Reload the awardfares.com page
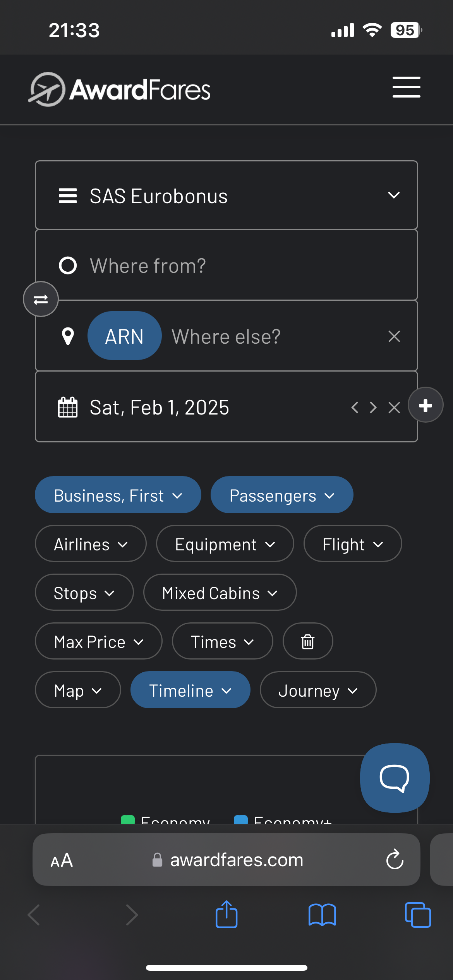This screenshot has width=453, height=980. pos(395,860)
